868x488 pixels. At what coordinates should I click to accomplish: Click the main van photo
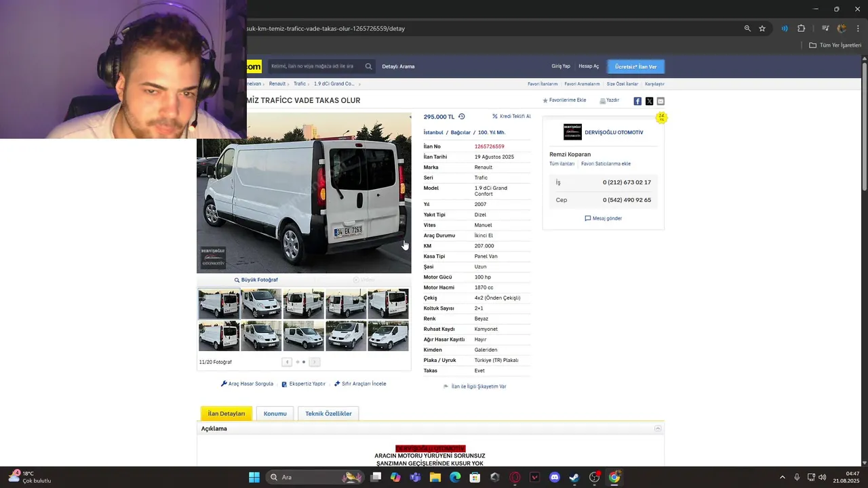pyautogui.click(x=304, y=193)
